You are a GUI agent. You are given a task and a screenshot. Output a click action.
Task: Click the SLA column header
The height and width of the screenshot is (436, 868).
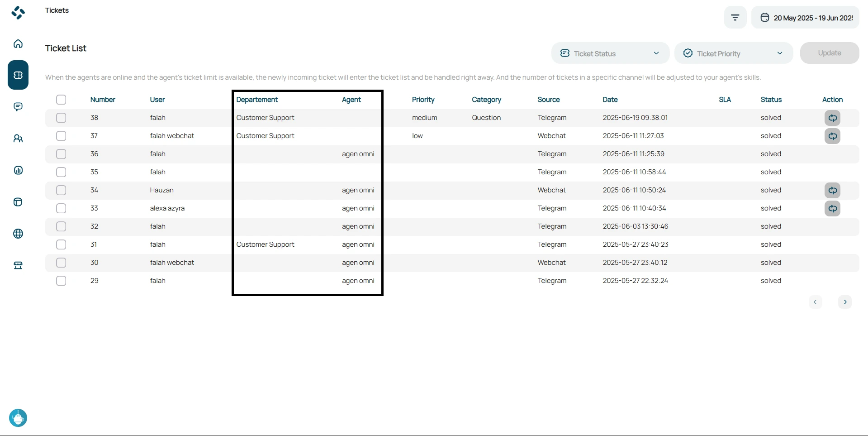click(725, 100)
